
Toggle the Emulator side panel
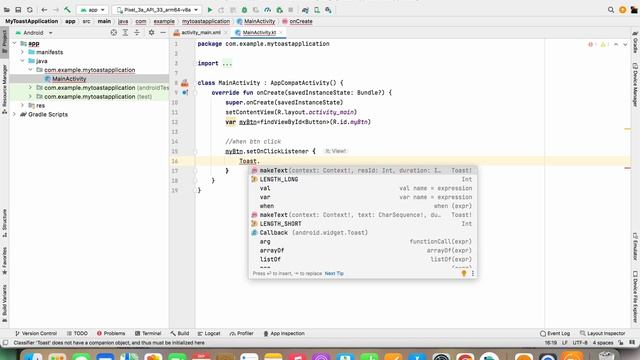pos(635,247)
